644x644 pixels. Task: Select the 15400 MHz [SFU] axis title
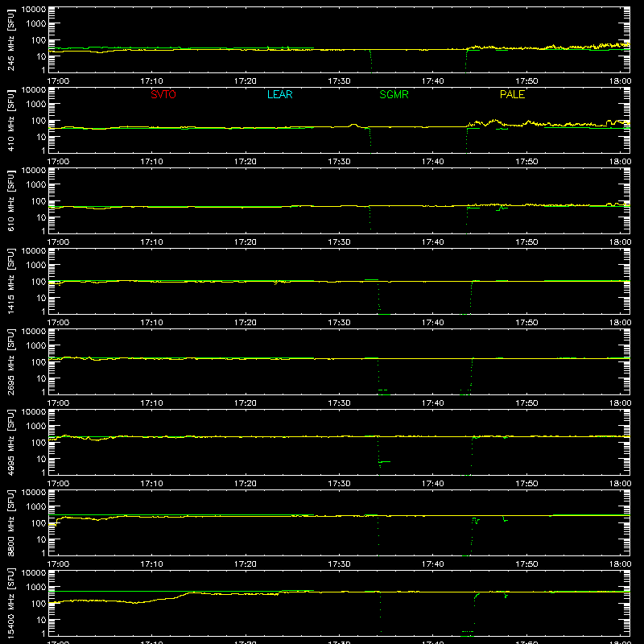point(11,603)
